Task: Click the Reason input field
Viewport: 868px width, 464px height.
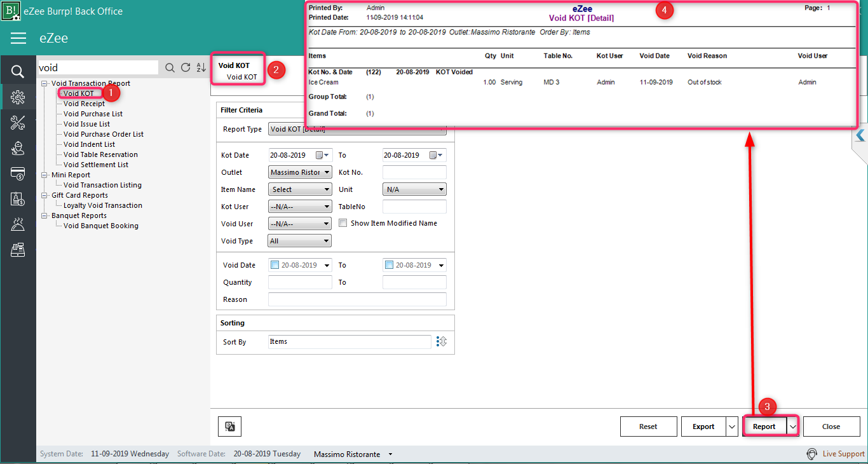Action: tap(357, 299)
